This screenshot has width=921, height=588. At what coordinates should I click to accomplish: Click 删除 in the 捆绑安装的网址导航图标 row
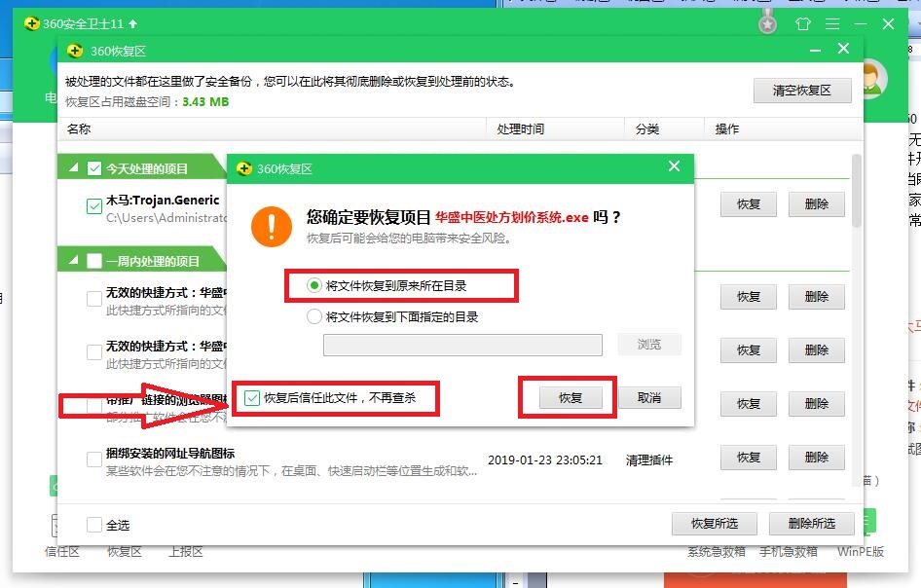[817, 457]
